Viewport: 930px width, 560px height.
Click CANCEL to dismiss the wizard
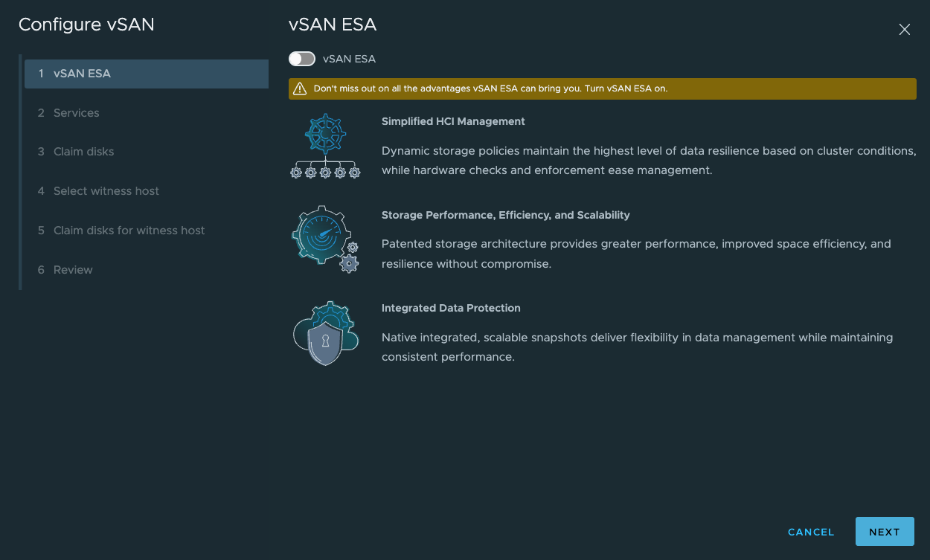tap(810, 532)
